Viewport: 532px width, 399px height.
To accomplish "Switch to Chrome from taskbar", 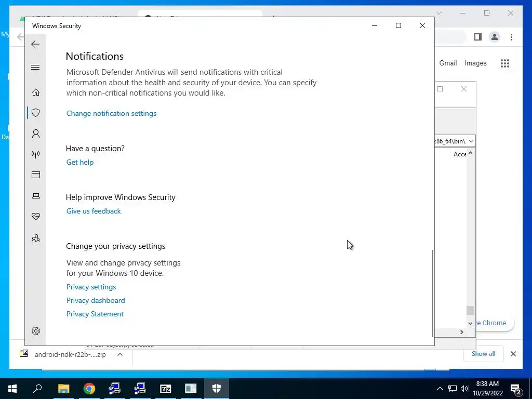I will 89,389.
